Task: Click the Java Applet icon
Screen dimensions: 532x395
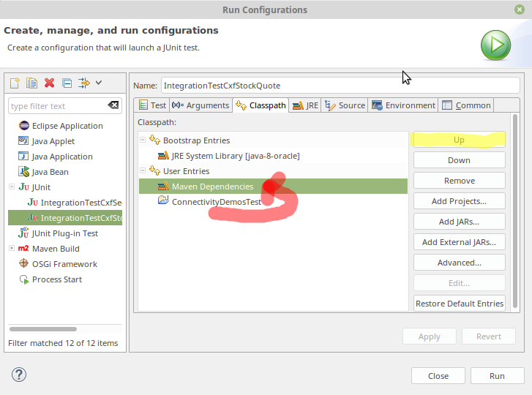Action: (x=23, y=140)
